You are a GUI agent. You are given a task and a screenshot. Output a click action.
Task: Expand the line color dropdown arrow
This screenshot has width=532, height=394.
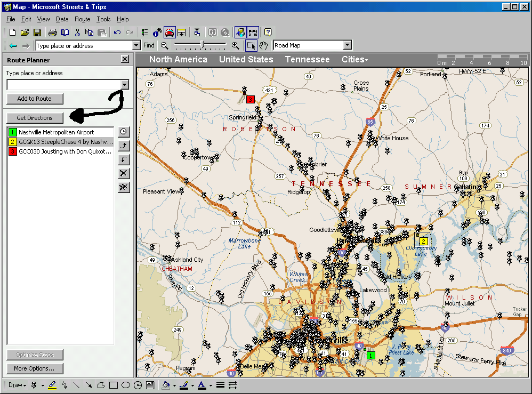[x=193, y=385]
